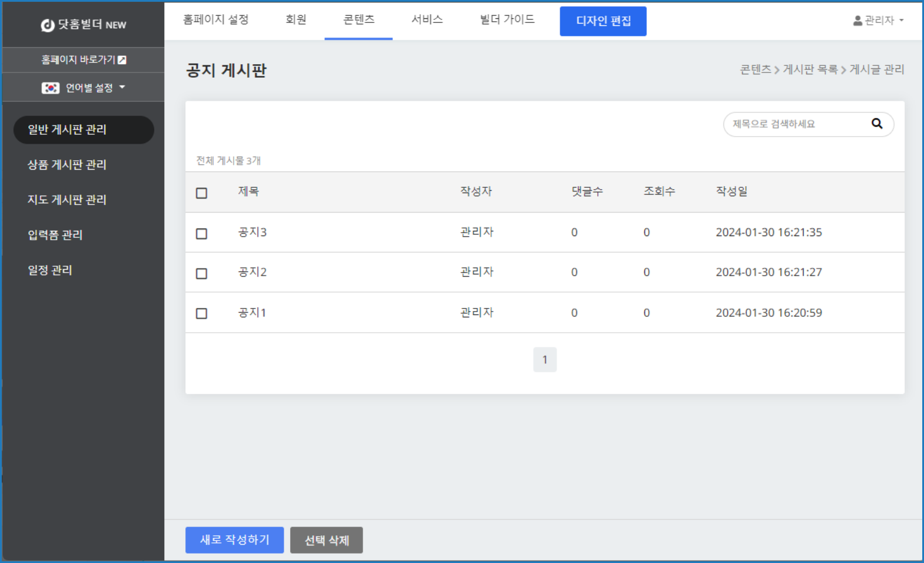Click the external link icon beside 홈페이지 바로가기
Screen dimensions: 924x563
point(122,60)
